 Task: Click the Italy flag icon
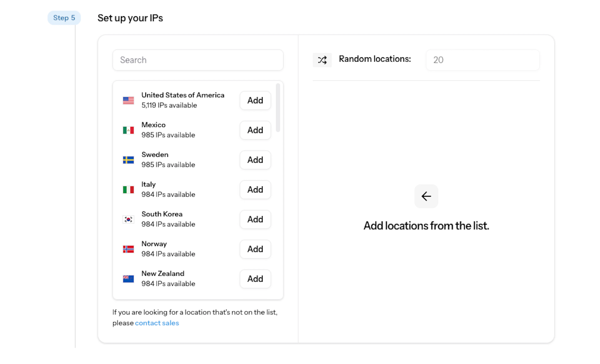(128, 190)
